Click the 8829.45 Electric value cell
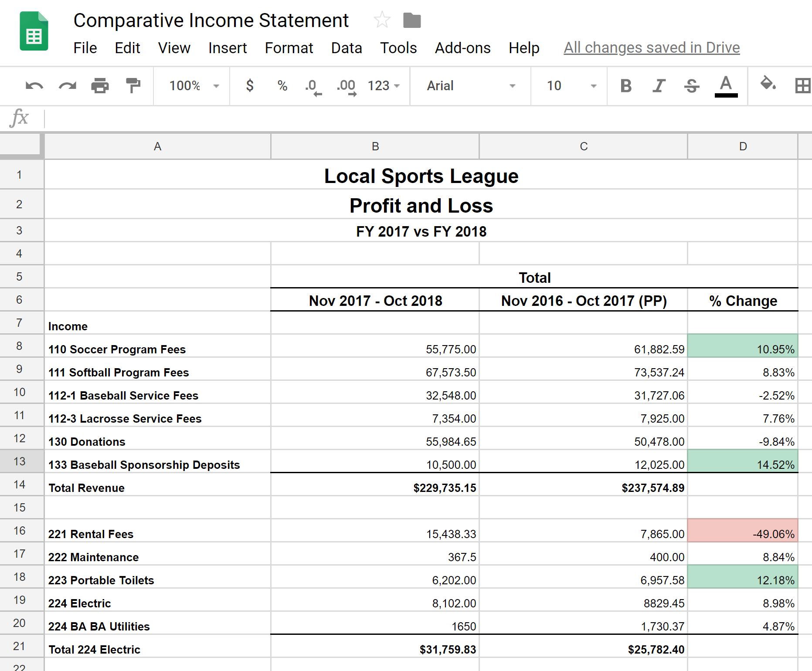The height and width of the screenshot is (671, 812). point(584,600)
